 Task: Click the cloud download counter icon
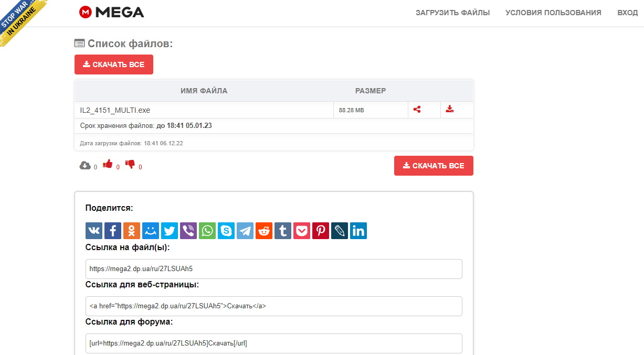click(85, 165)
